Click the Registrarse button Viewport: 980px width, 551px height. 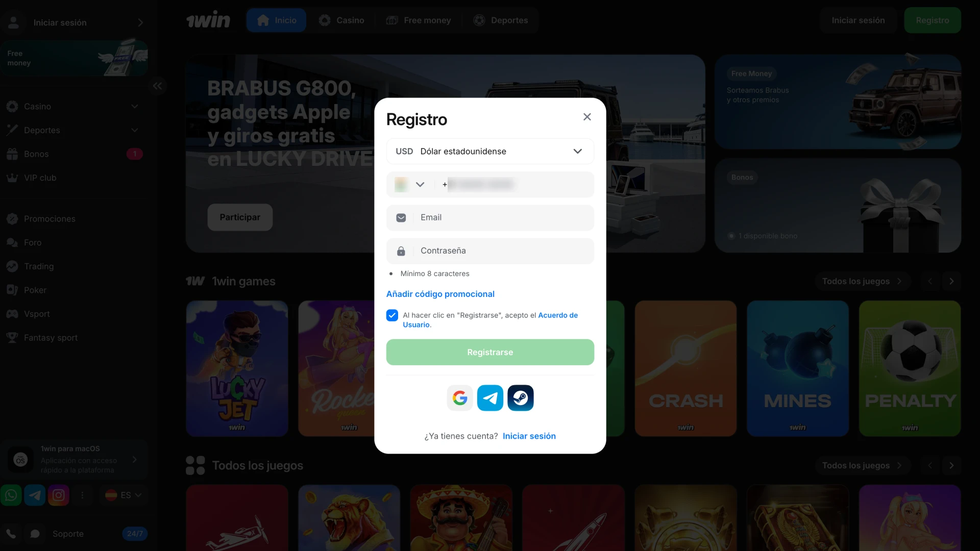coord(489,352)
